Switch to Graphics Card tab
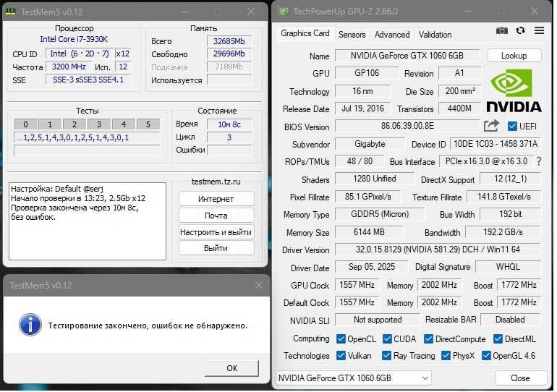557x392 pixels. pyautogui.click(x=305, y=33)
